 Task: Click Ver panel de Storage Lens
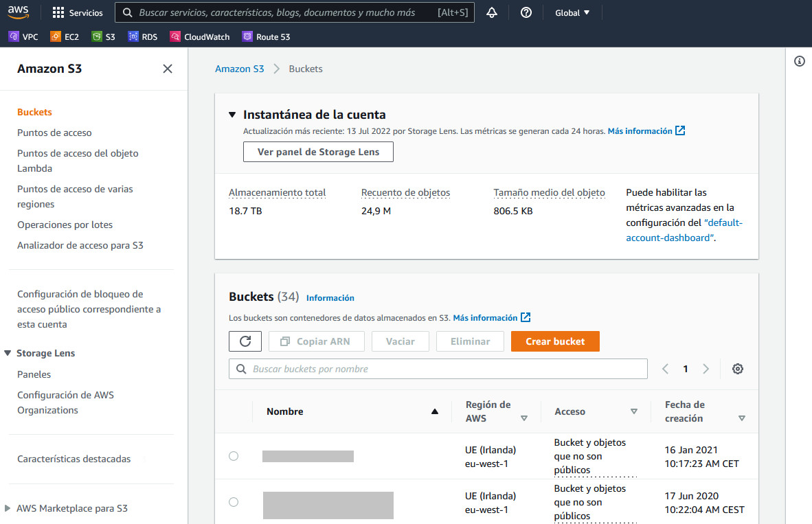coord(318,152)
